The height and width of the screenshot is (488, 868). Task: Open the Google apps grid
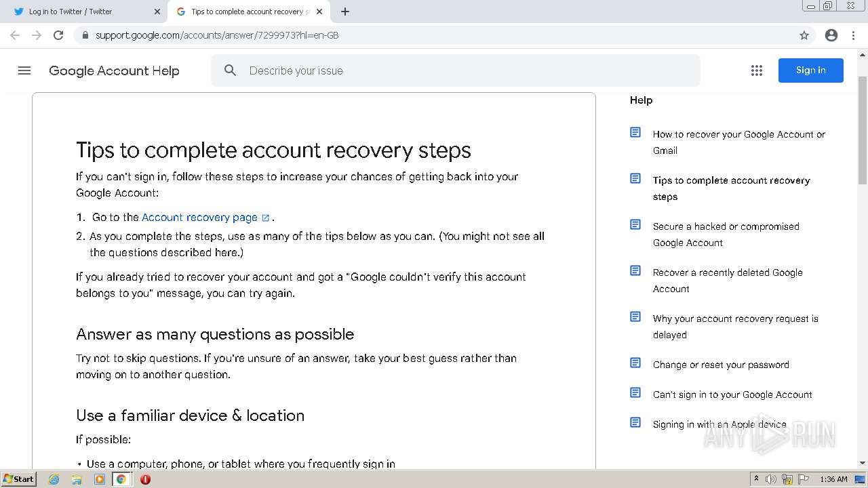(x=757, y=70)
